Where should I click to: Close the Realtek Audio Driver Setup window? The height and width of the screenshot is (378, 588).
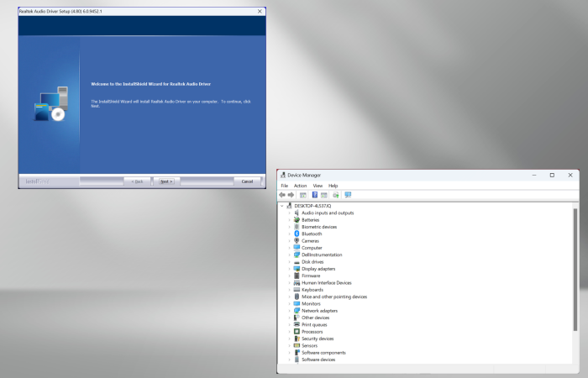260,11
